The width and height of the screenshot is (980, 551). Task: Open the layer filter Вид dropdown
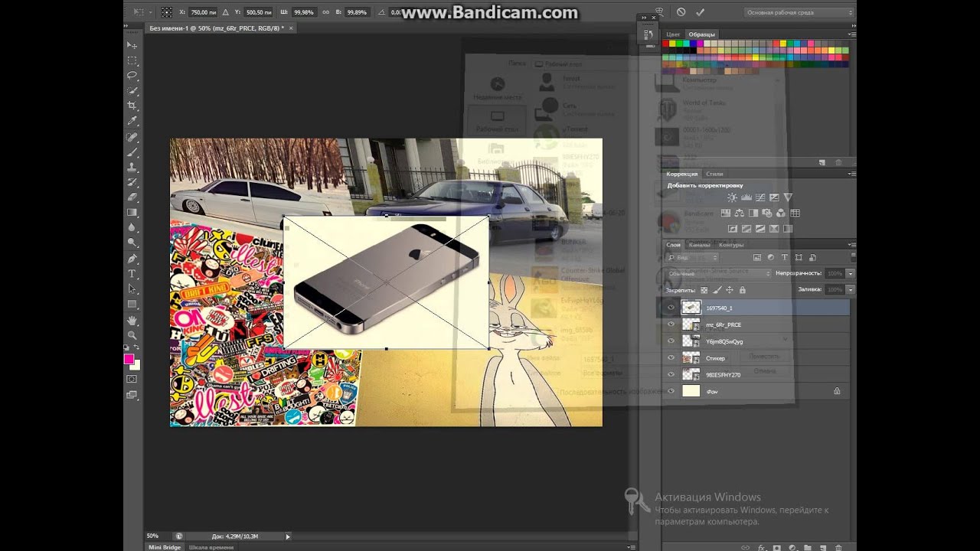click(692, 258)
